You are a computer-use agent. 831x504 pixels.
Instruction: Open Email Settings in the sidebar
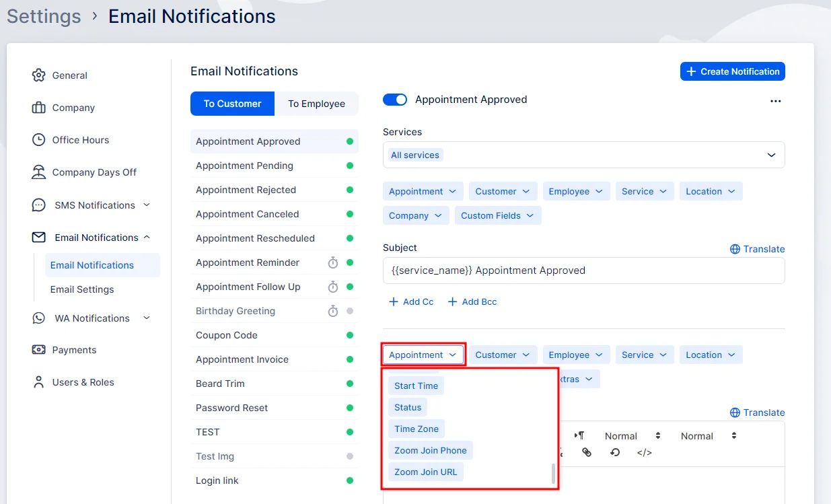[x=82, y=289]
